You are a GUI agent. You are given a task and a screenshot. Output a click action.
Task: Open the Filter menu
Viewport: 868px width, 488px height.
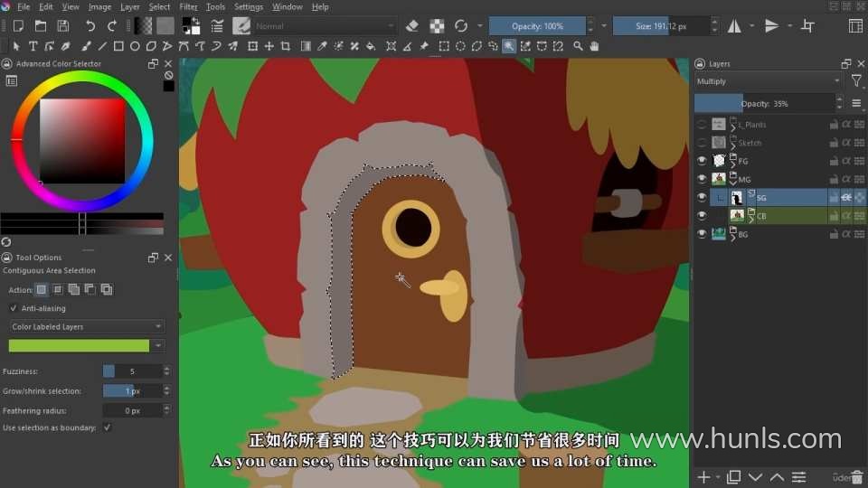pos(188,6)
